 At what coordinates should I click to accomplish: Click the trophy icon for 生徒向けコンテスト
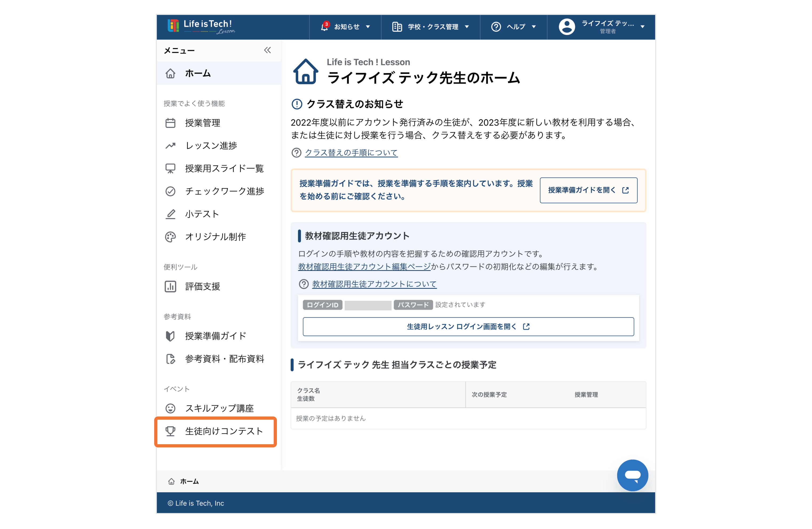pyautogui.click(x=170, y=431)
